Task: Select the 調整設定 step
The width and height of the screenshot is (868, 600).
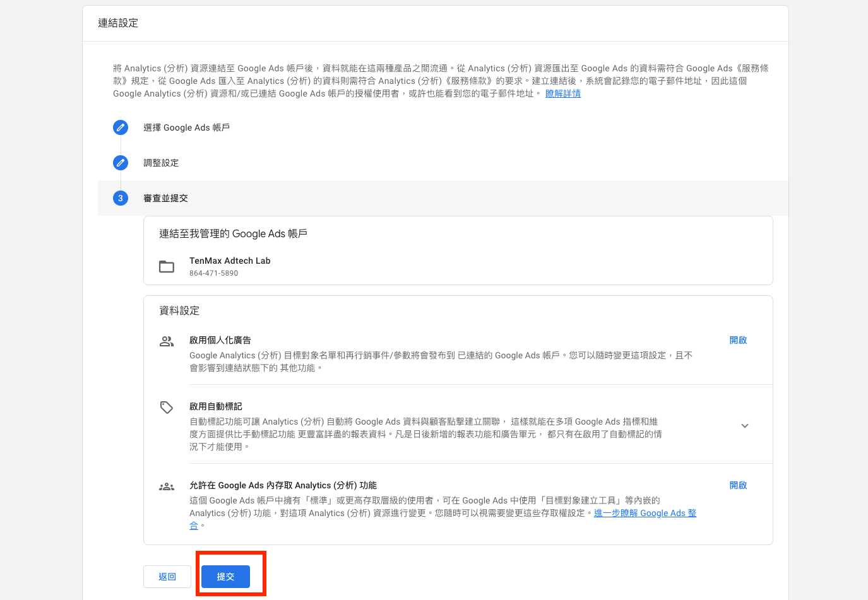Action: (x=161, y=163)
